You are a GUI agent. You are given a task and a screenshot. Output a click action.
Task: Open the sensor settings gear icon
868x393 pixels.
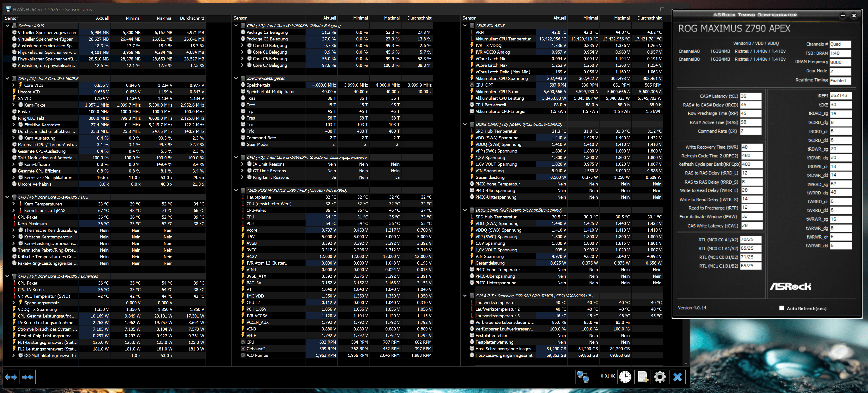click(x=660, y=376)
